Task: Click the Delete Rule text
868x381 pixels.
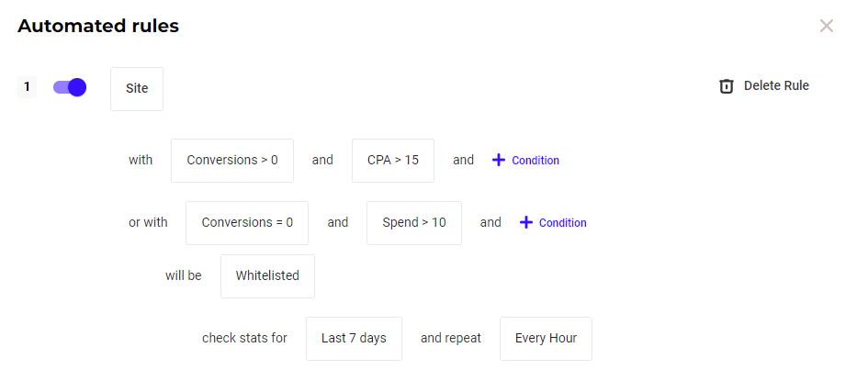Action: [776, 85]
